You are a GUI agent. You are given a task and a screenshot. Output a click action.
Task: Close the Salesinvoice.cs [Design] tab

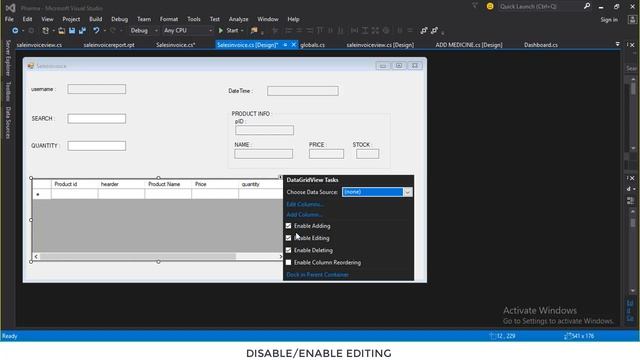[x=293, y=45]
